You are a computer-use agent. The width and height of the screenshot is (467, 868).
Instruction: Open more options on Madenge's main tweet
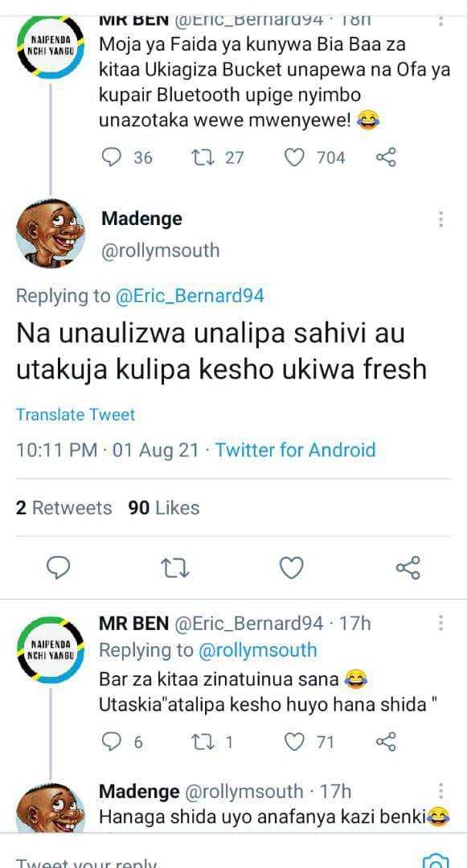point(440,219)
